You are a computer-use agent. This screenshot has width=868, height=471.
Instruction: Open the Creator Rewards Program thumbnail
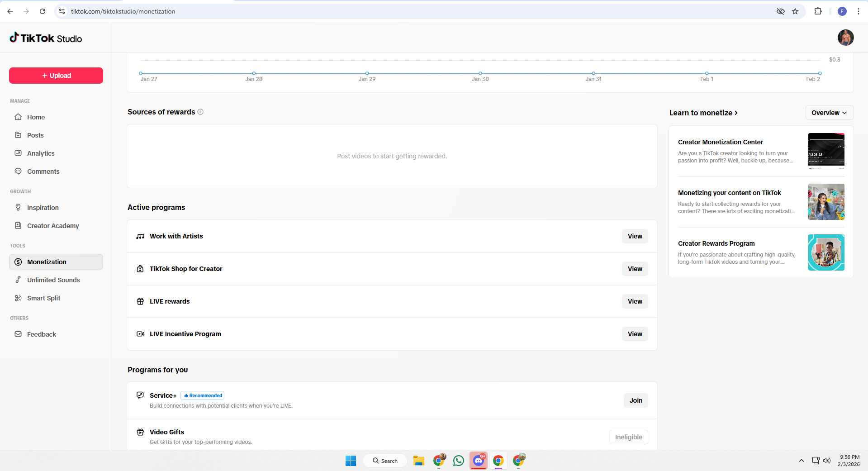coord(826,252)
